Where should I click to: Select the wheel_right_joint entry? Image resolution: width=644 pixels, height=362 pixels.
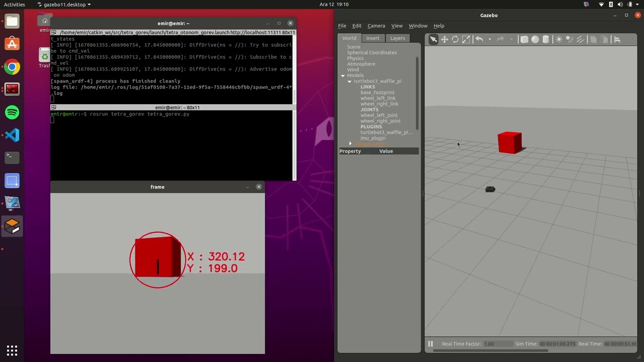point(380,121)
